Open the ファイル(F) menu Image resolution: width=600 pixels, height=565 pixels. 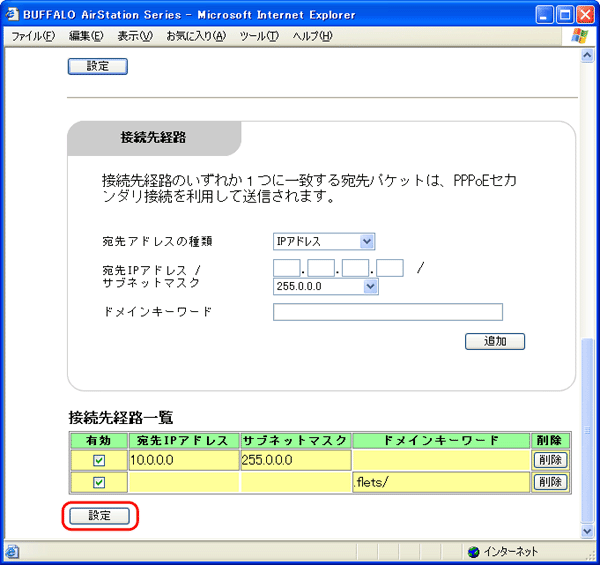tap(33, 36)
